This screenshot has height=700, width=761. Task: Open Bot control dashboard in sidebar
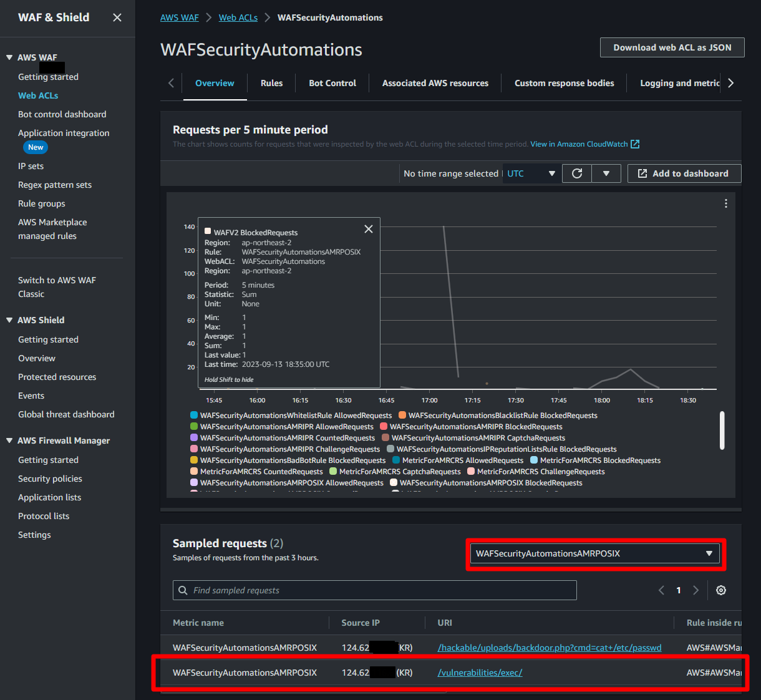pos(62,114)
